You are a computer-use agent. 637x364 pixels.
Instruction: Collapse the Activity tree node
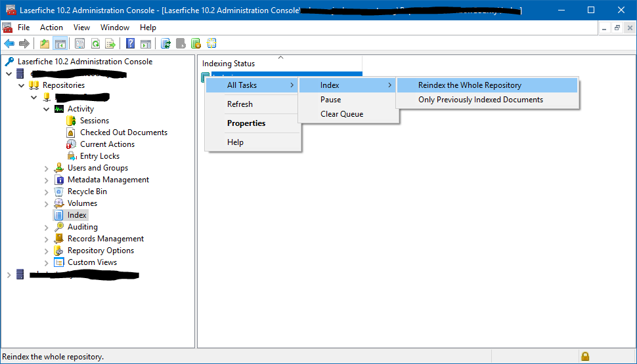(x=47, y=109)
